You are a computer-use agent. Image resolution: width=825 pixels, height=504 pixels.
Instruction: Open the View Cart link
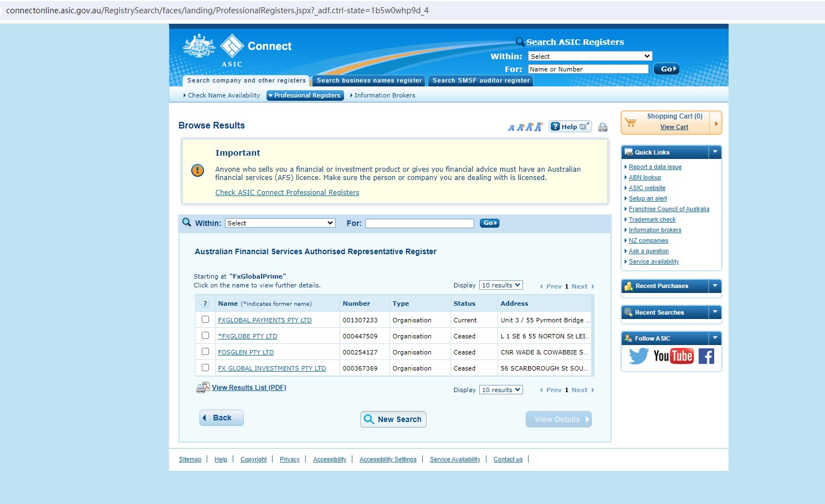point(674,127)
